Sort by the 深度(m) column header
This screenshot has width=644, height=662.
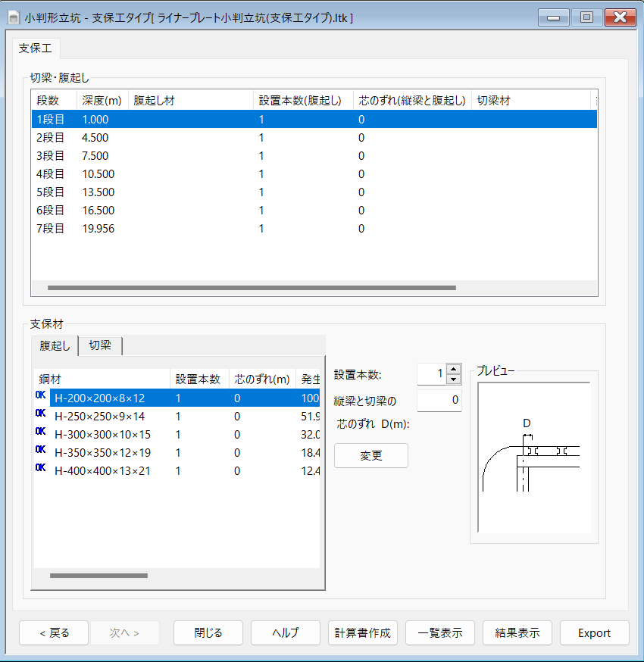102,101
